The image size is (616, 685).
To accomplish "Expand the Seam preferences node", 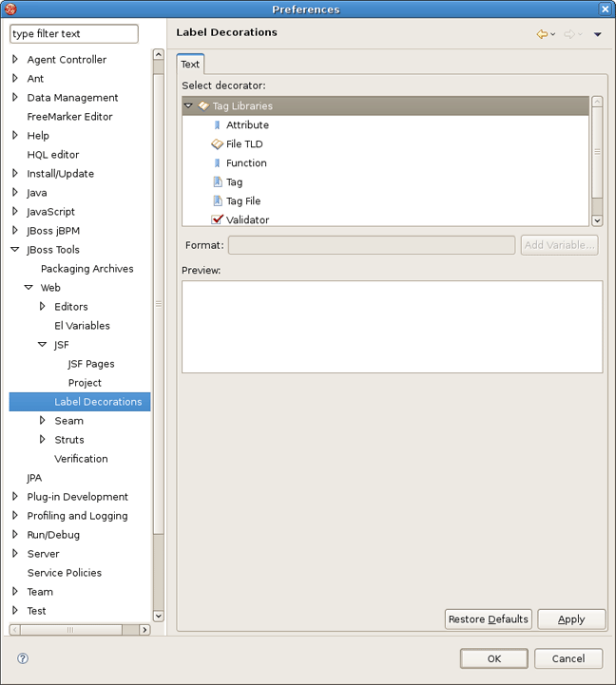I will 43,421.
